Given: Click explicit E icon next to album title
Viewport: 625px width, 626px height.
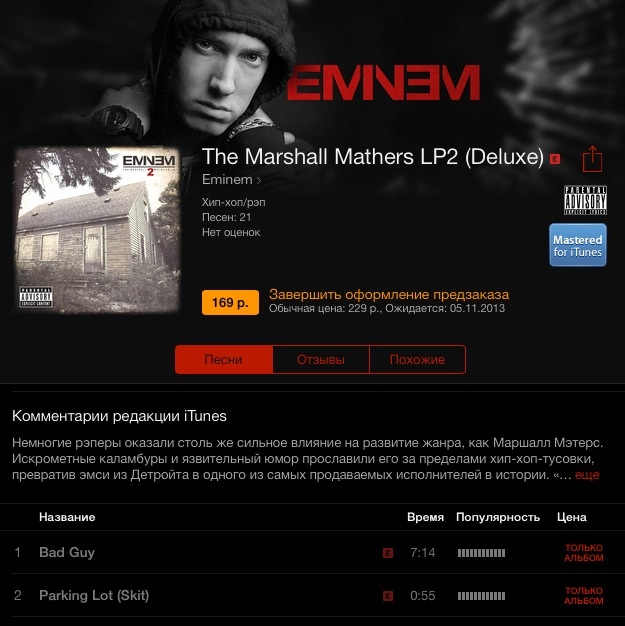Looking at the screenshot, I should tap(555, 159).
